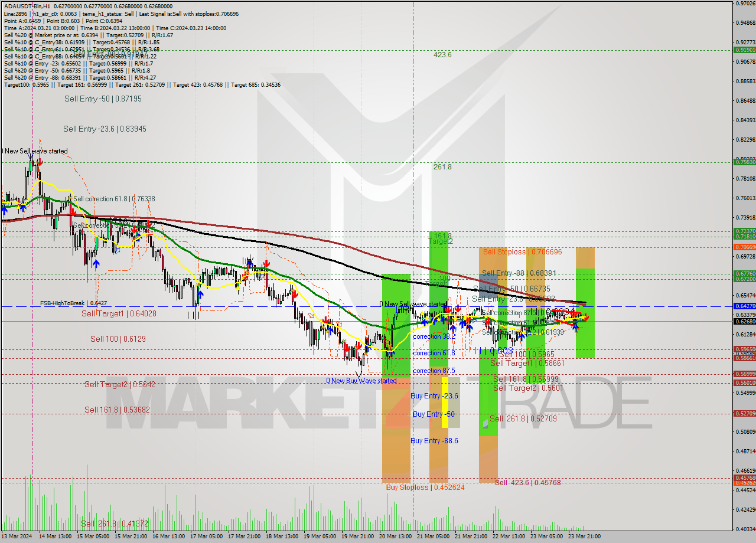Click the 'Sell Target2 | 0.5601' label
Viewport: 756px width, 543px height.
pos(527,388)
